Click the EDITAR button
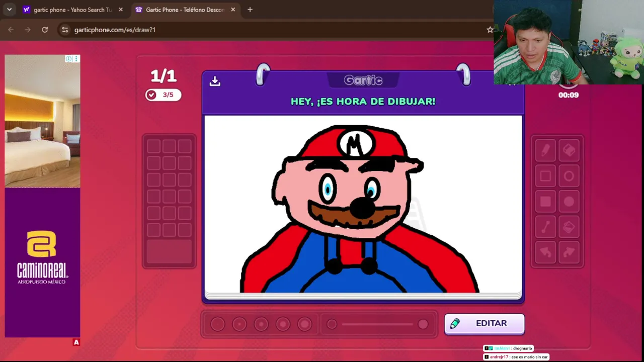 click(484, 324)
